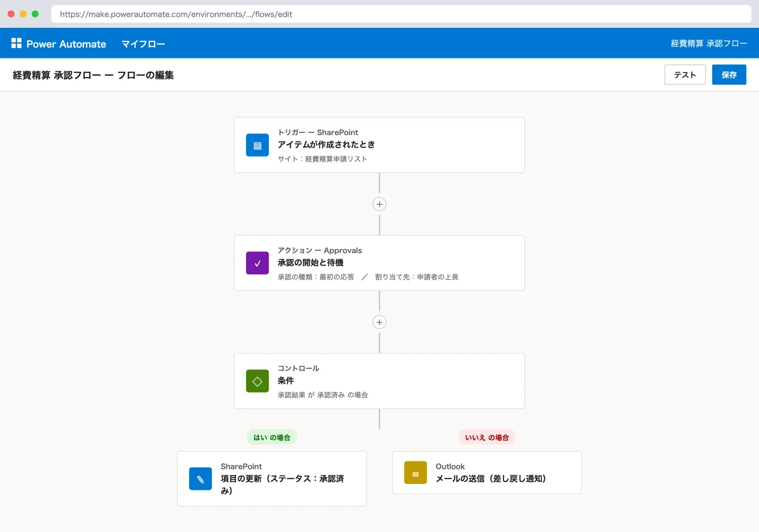Click the blue SharePoint trigger icon
This screenshot has width=759, height=532.
click(x=257, y=145)
